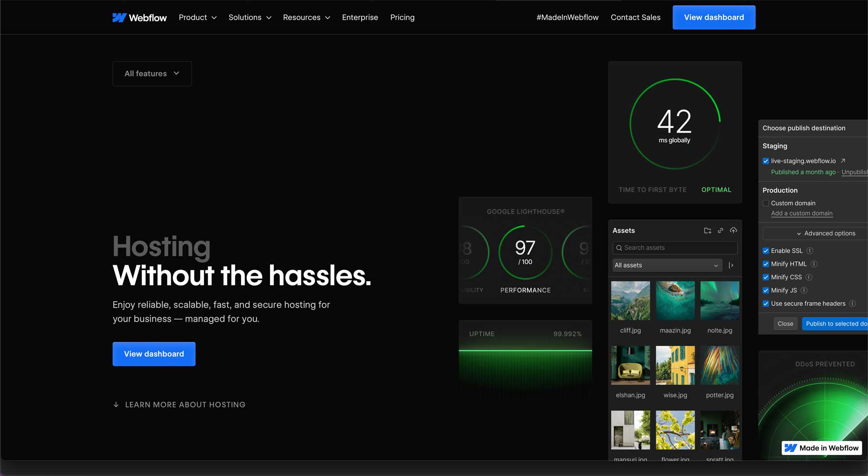The width and height of the screenshot is (868, 476).
Task: Collapse the Advanced options section
Action: pos(799,233)
